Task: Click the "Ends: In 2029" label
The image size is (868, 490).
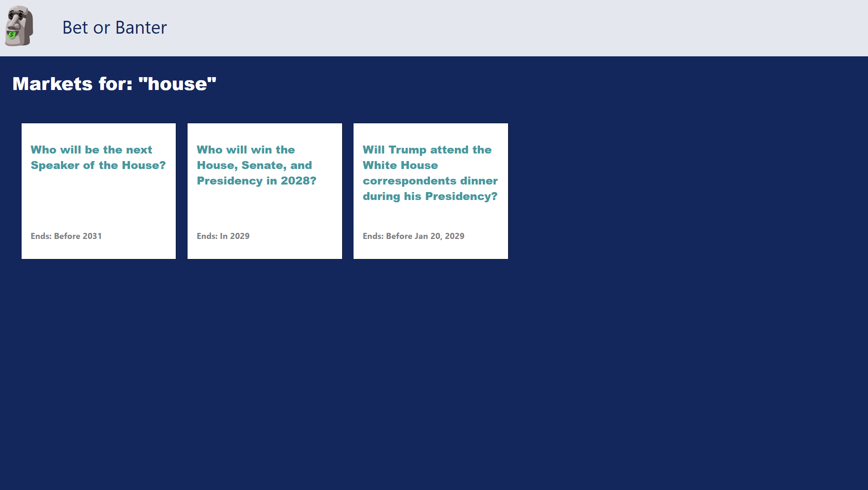Action: [223, 236]
